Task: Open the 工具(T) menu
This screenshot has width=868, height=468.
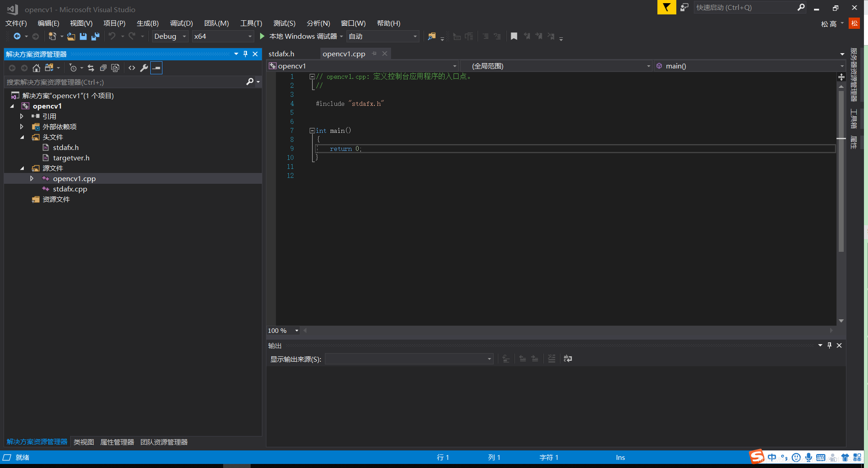Action: 251,23
